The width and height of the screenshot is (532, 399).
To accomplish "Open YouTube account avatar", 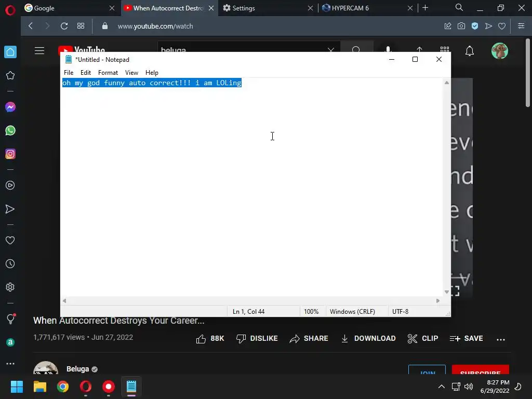I will [500, 51].
